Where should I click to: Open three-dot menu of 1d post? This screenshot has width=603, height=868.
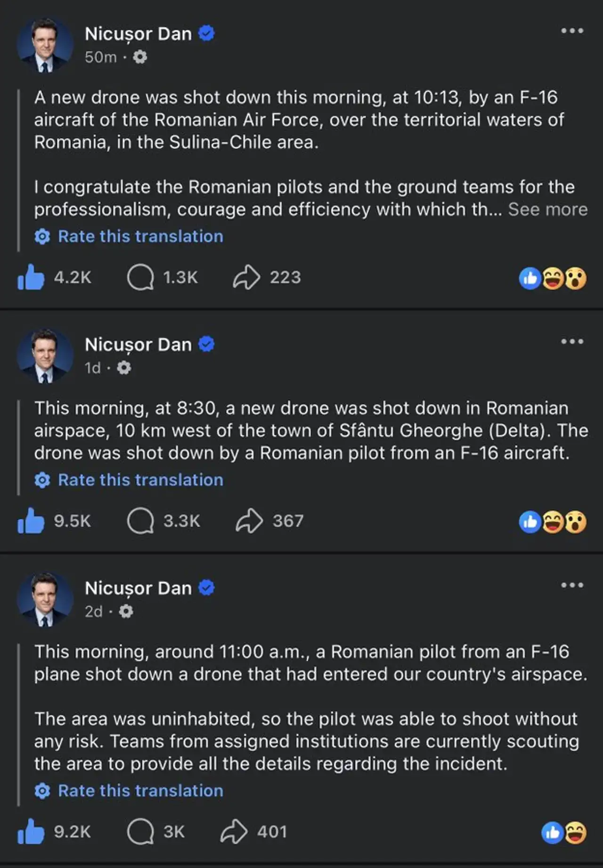tap(572, 341)
